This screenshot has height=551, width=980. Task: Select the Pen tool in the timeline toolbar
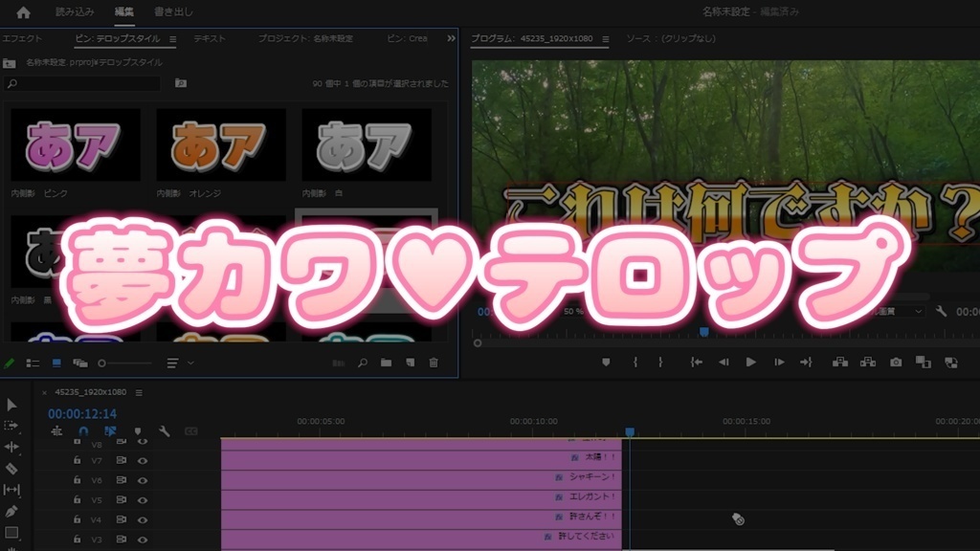pyautogui.click(x=13, y=511)
